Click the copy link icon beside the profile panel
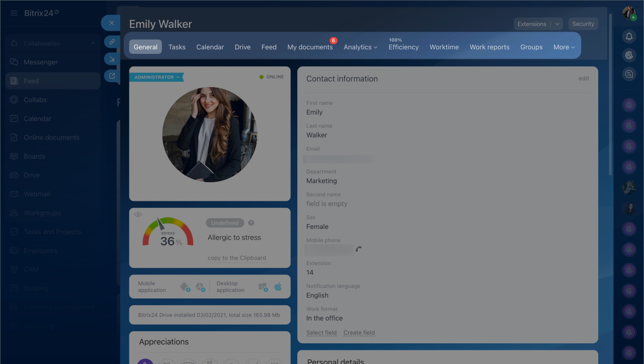The width and height of the screenshot is (644, 364). pos(112,42)
